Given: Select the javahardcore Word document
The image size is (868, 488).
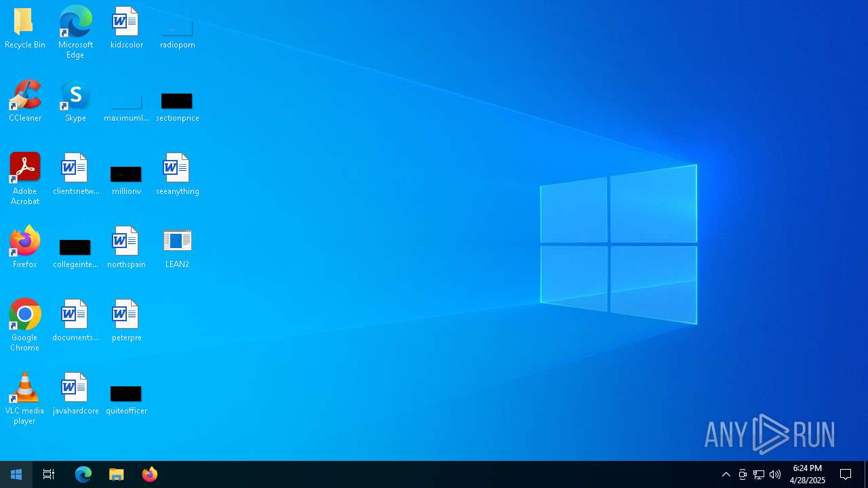Looking at the screenshot, I should point(75,394).
